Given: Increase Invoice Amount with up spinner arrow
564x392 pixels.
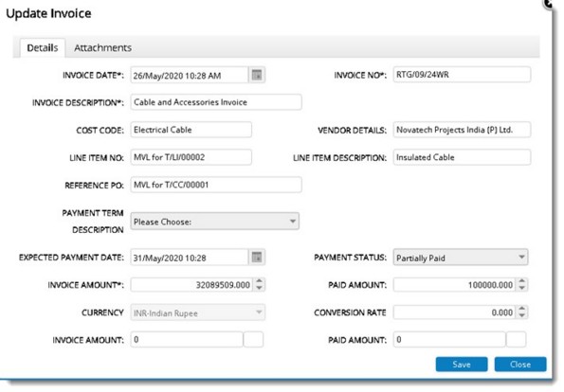Looking at the screenshot, I should (260, 281).
